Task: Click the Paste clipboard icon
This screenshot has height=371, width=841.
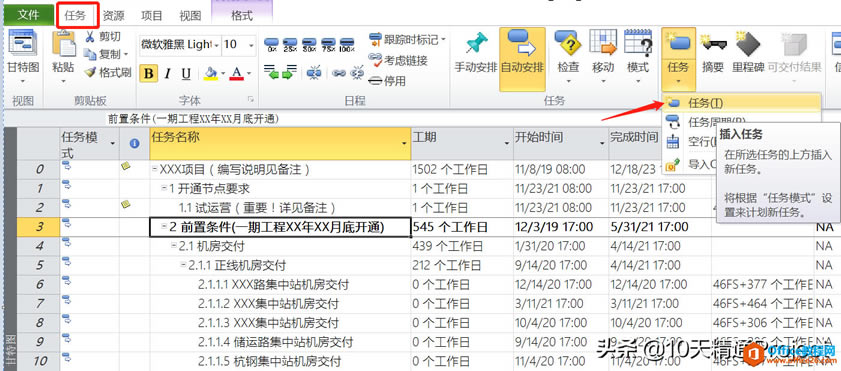Action: tap(63, 44)
